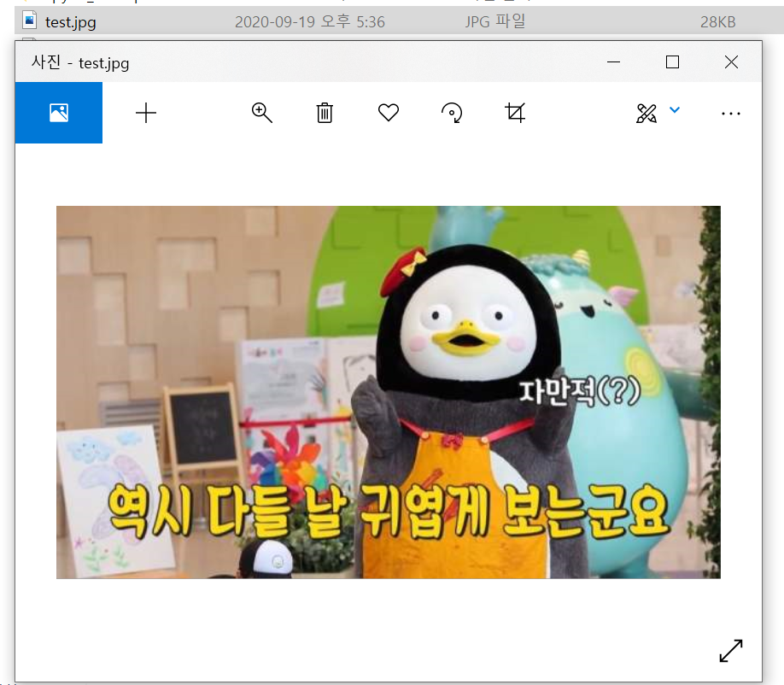Click the test.jpg file icon in Explorer

point(30,20)
